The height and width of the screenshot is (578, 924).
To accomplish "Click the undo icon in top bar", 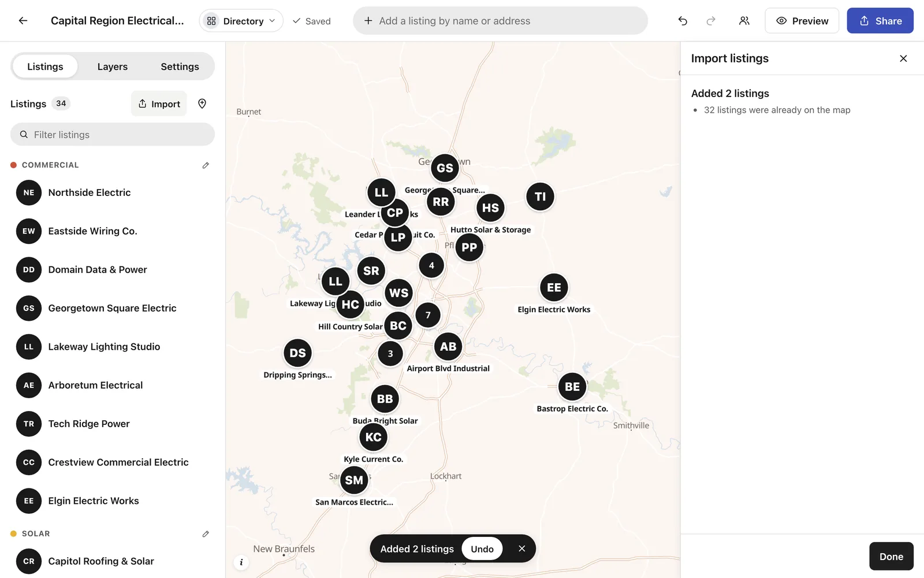I will coord(683,21).
